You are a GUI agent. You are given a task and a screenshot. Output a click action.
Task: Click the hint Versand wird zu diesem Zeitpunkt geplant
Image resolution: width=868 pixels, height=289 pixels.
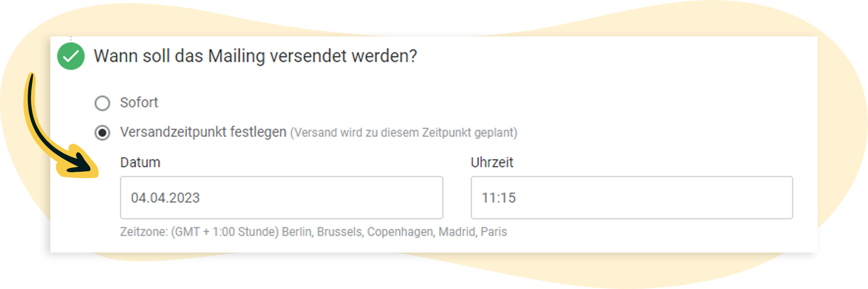[x=404, y=133]
